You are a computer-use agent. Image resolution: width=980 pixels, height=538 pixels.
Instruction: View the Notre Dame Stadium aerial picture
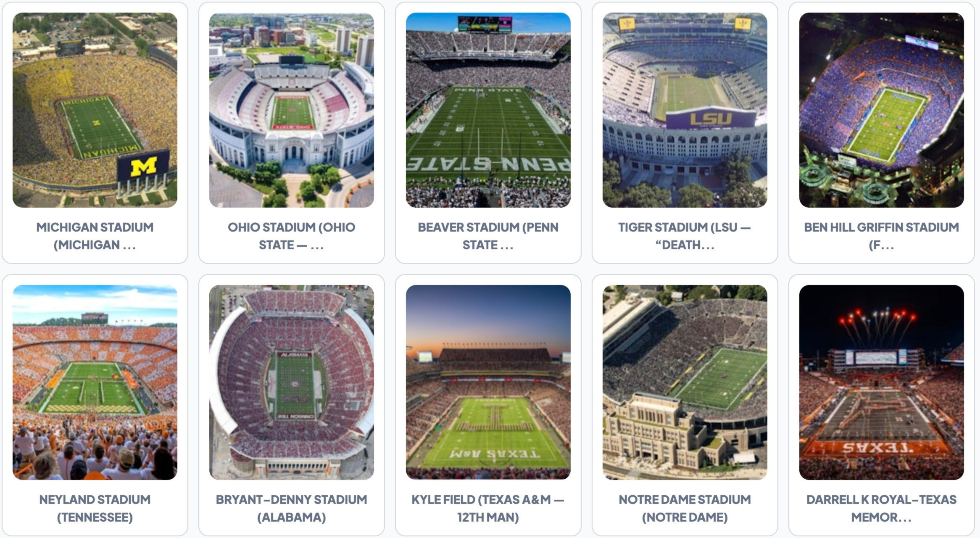click(685, 382)
